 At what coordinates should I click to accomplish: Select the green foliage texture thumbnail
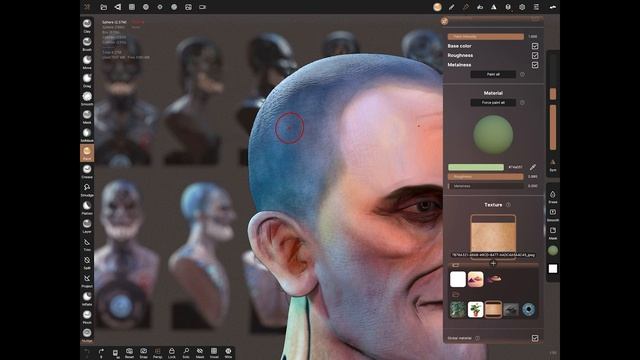click(458, 309)
